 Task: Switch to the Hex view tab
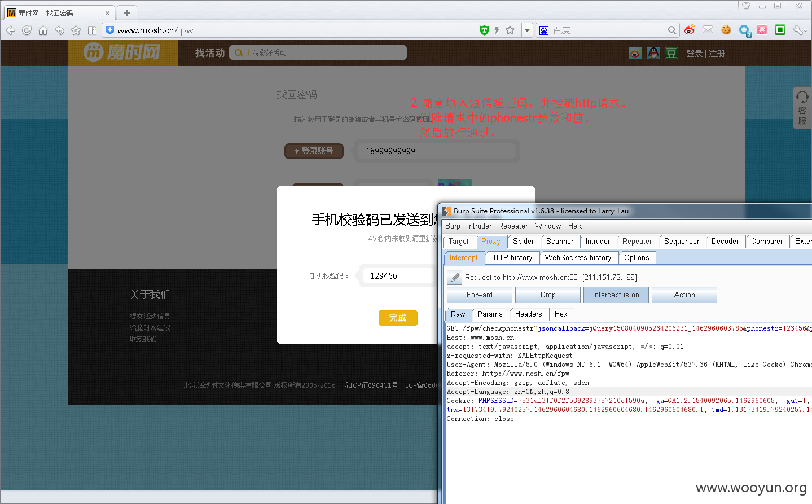[561, 314]
